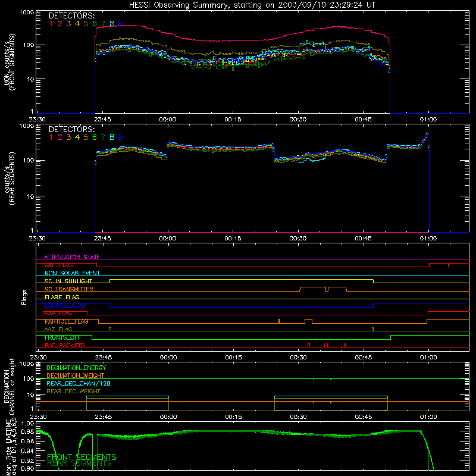Screen dimensions: 476x476
Task: Click the SC_IN_SUNLIGHT flag label
Action: (x=68, y=281)
